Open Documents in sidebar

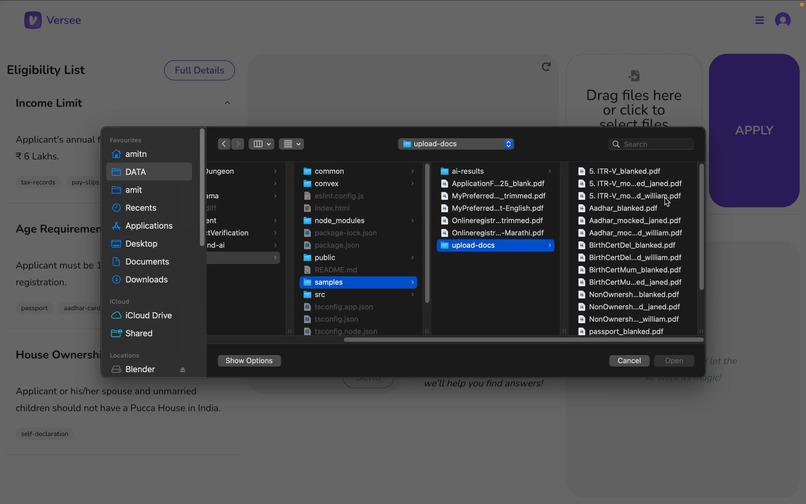point(149,262)
